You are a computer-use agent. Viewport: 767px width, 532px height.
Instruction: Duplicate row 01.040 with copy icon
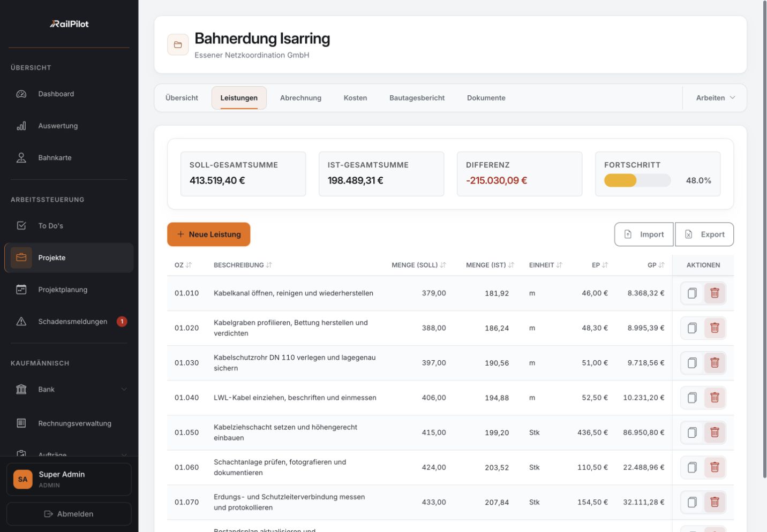click(692, 398)
